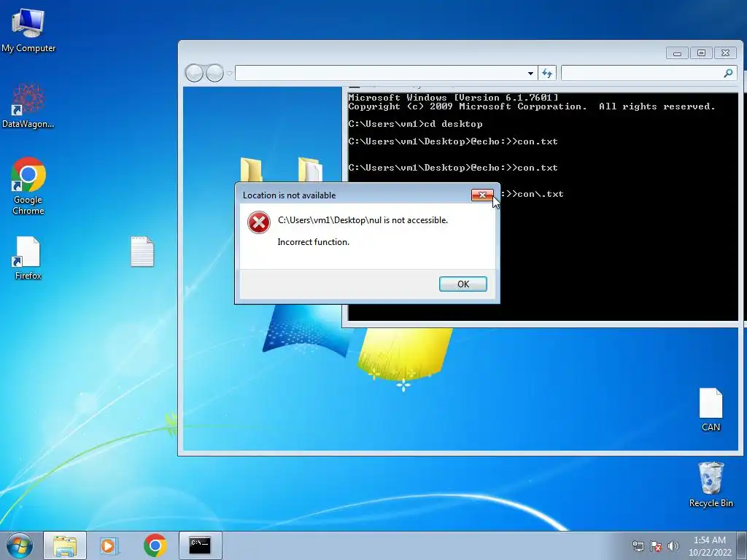
Task: Click the Explorer forward navigation button
Action: (215, 74)
